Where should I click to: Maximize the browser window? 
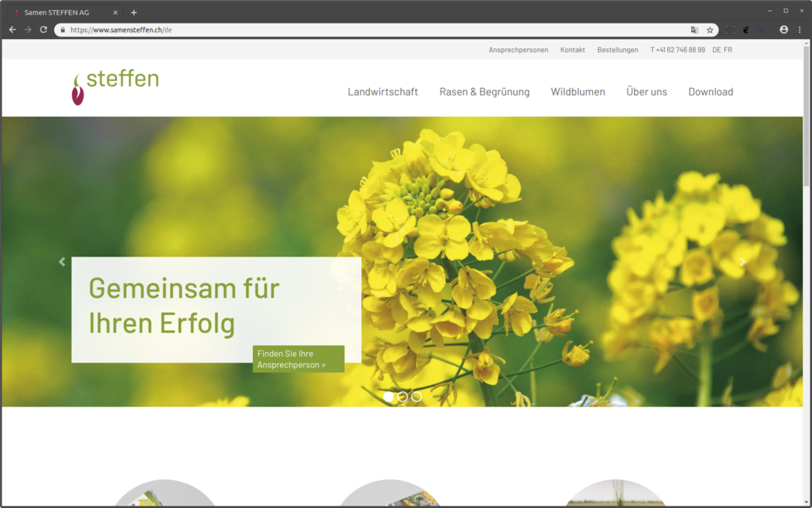tap(786, 11)
